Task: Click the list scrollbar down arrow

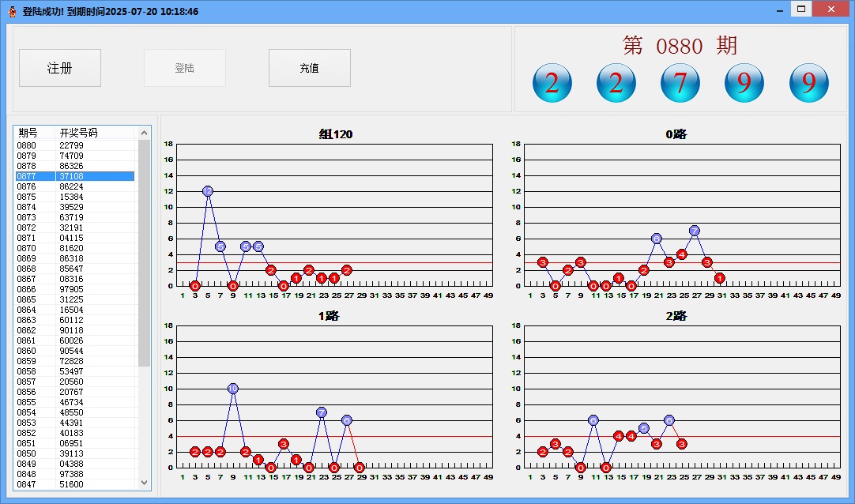Action: [144, 482]
